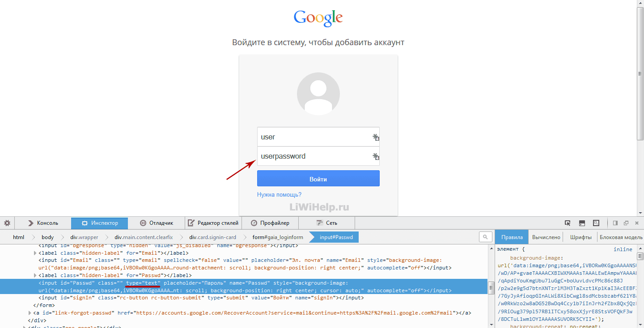The width and height of the screenshot is (644, 328).
Task: Select the Блоковая модель sidebar tab
Action: pyautogui.click(x=621, y=237)
